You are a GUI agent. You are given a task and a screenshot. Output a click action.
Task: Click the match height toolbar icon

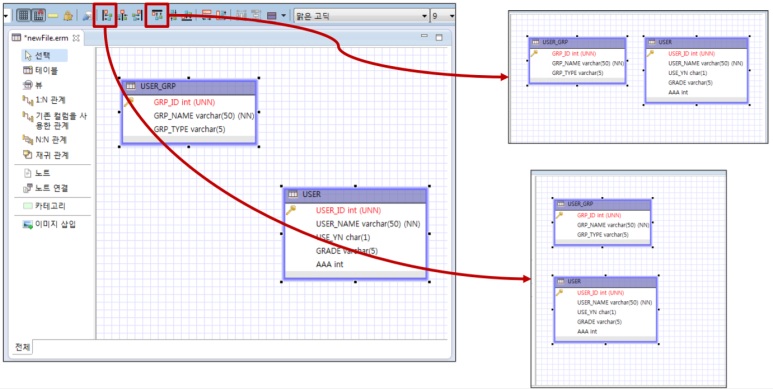point(221,15)
